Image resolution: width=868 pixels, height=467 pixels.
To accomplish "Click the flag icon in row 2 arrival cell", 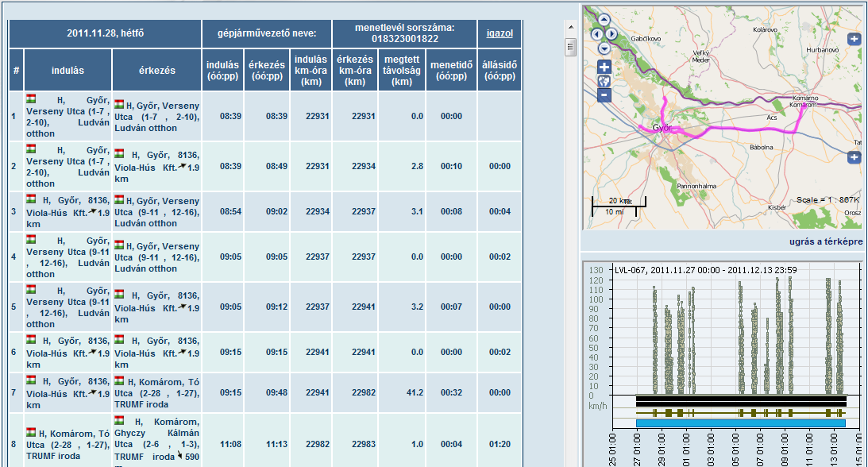I will [x=119, y=154].
